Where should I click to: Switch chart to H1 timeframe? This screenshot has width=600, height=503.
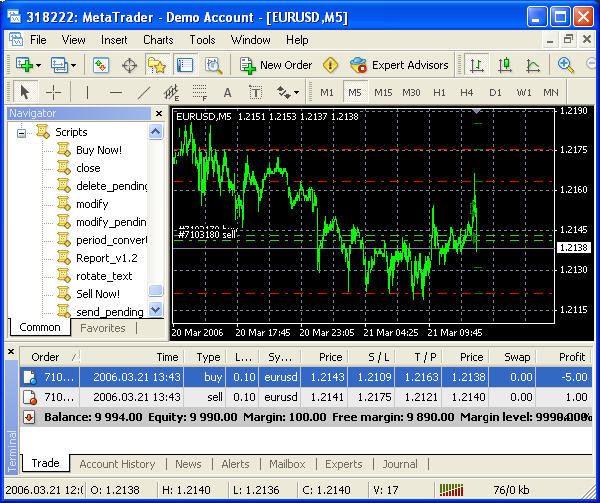tap(439, 93)
